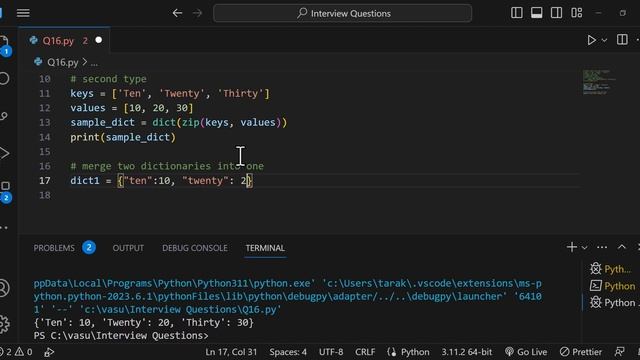Open the Accounts icon
Viewport: 640px width, 360px height.
[x=4, y=288]
